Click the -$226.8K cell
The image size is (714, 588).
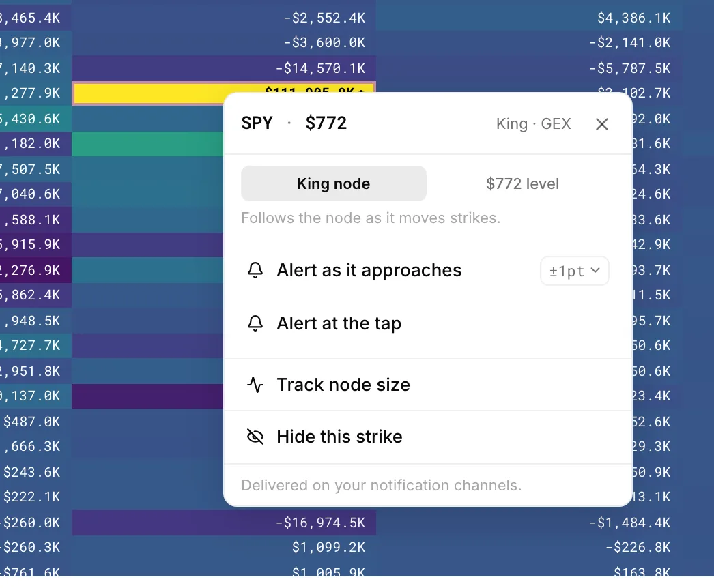[528, 548]
